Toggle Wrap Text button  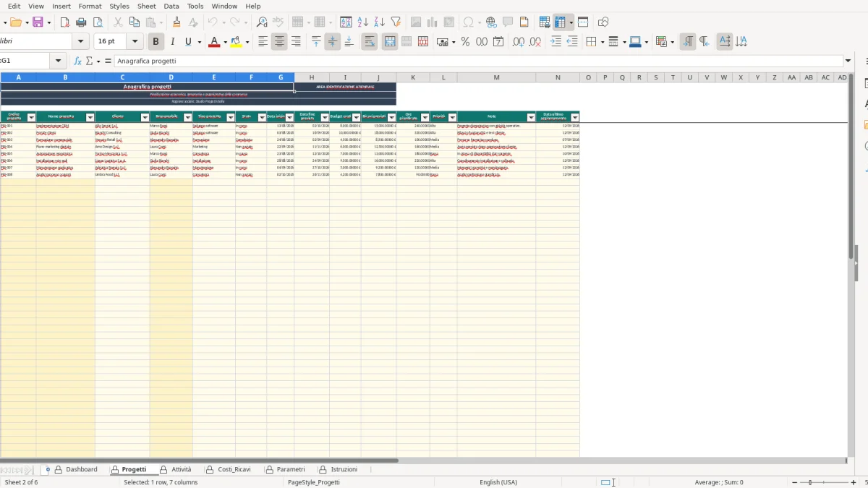point(370,42)
